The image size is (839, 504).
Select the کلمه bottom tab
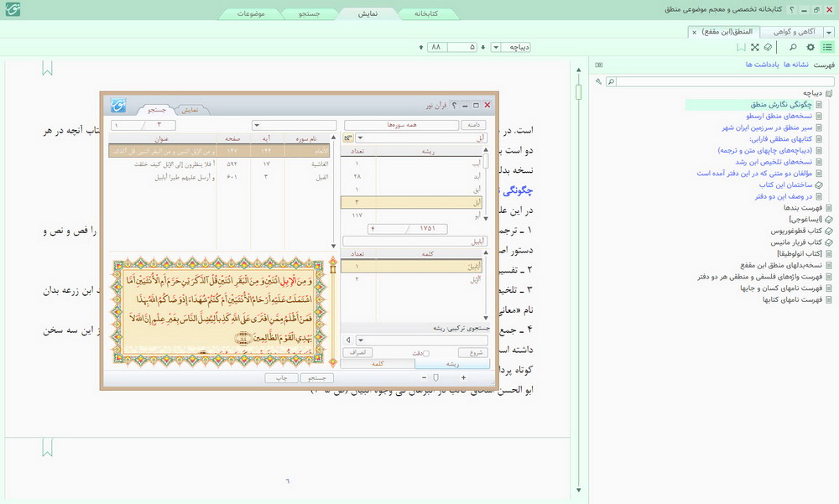[378, 364]
